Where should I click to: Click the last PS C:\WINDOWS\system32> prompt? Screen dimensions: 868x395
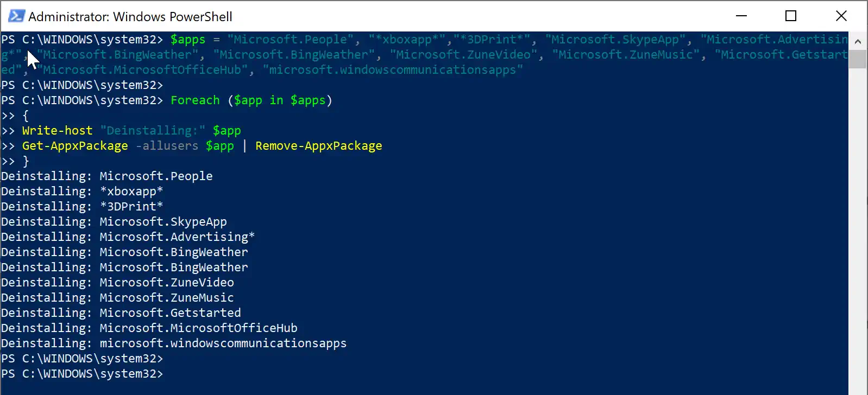click(x=83, y=374)
